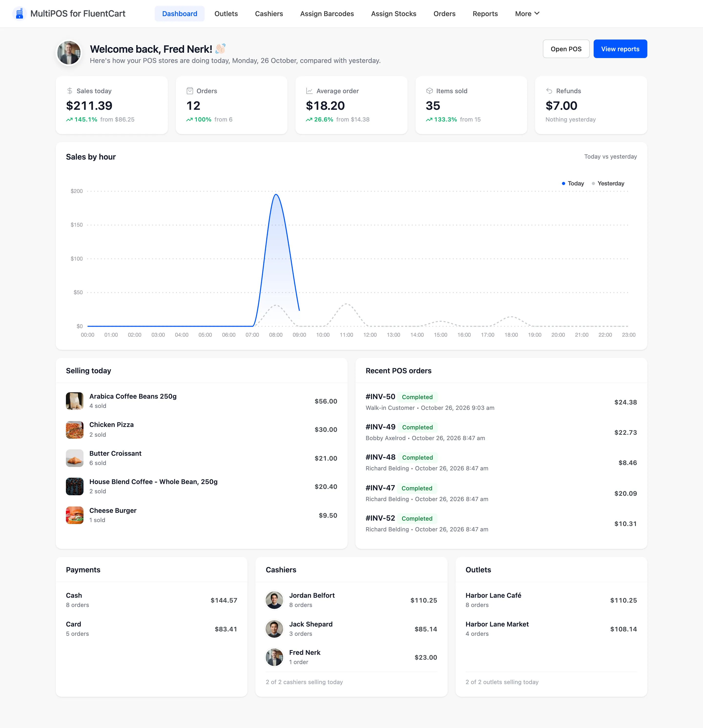Open order #INV-47
The width and height of the screenshot is (703, 728).
pos(380,488)
